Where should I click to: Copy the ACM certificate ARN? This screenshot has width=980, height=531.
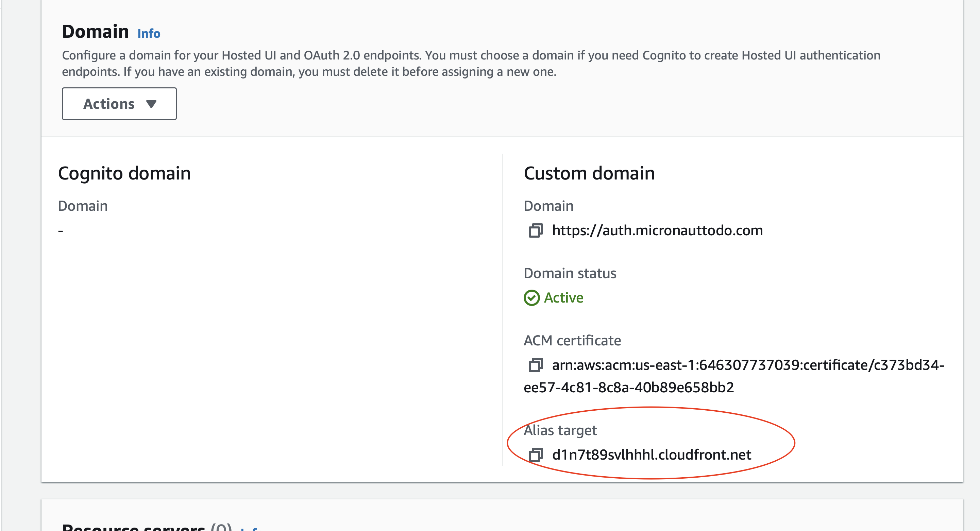[x=535, y=365]
